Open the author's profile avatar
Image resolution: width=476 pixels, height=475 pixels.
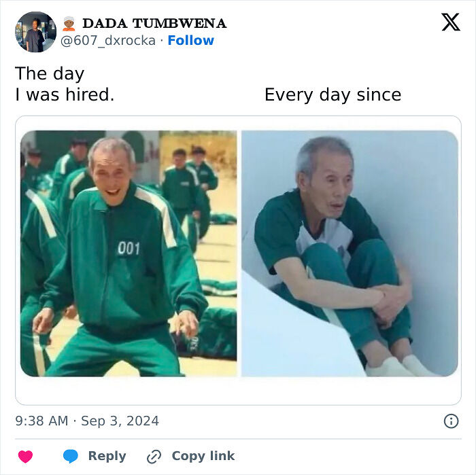click(x=36, y=32)
